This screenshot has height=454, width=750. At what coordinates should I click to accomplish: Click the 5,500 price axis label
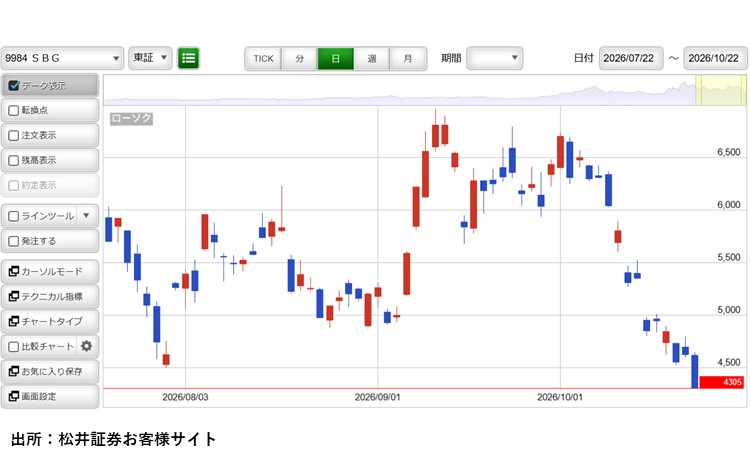click(x=728, y=257)
